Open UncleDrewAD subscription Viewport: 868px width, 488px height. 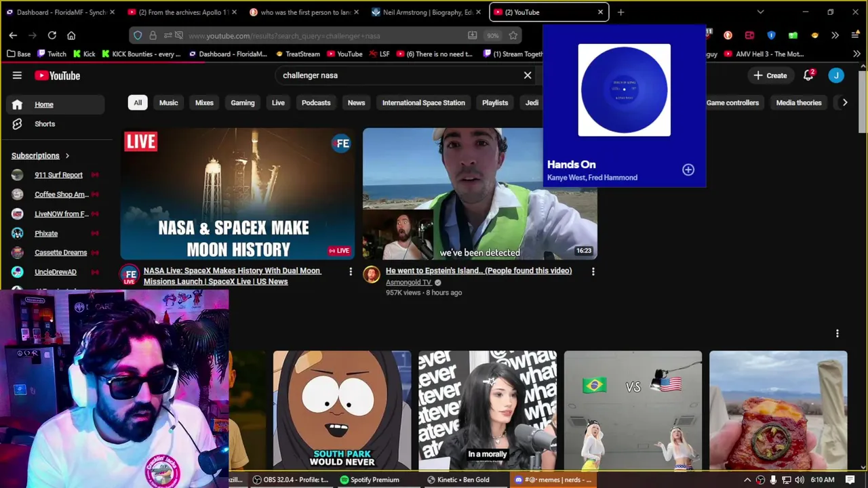coord(54,272)
